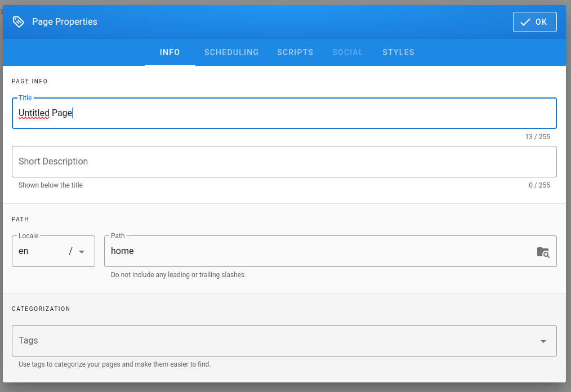Switch to the STYLES tab

tap(398, 52)
